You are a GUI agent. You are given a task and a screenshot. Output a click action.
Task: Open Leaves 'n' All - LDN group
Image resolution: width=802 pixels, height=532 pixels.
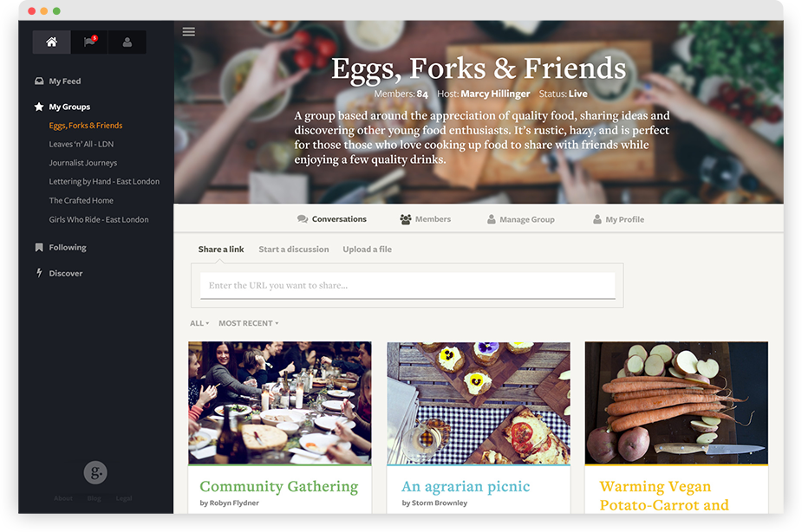[82, 144]
